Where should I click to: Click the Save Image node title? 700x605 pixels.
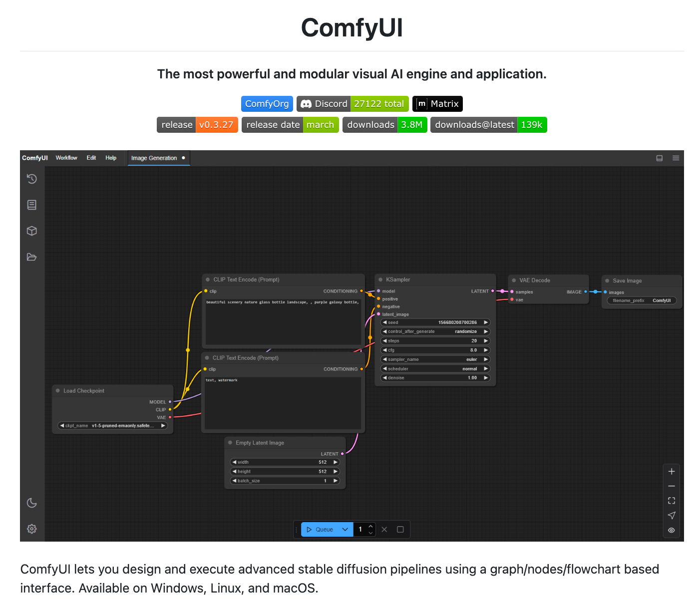point(627,281)
